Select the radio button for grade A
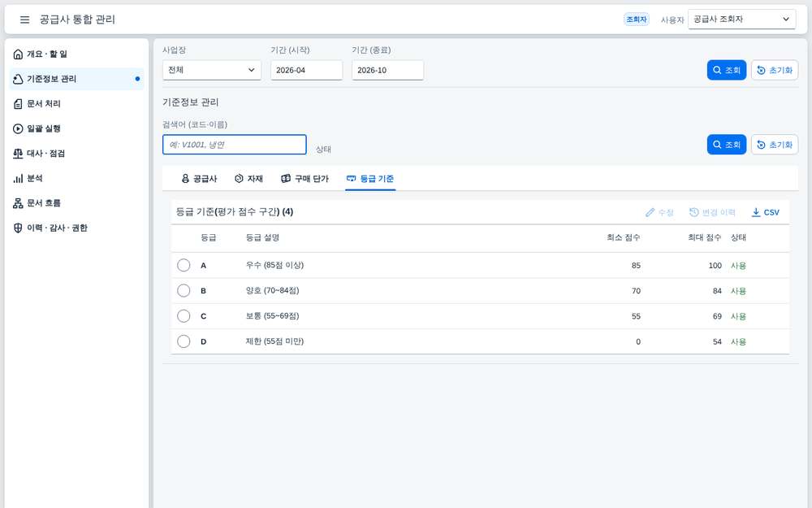Screen dimensions: 812x508 [184, 266]
